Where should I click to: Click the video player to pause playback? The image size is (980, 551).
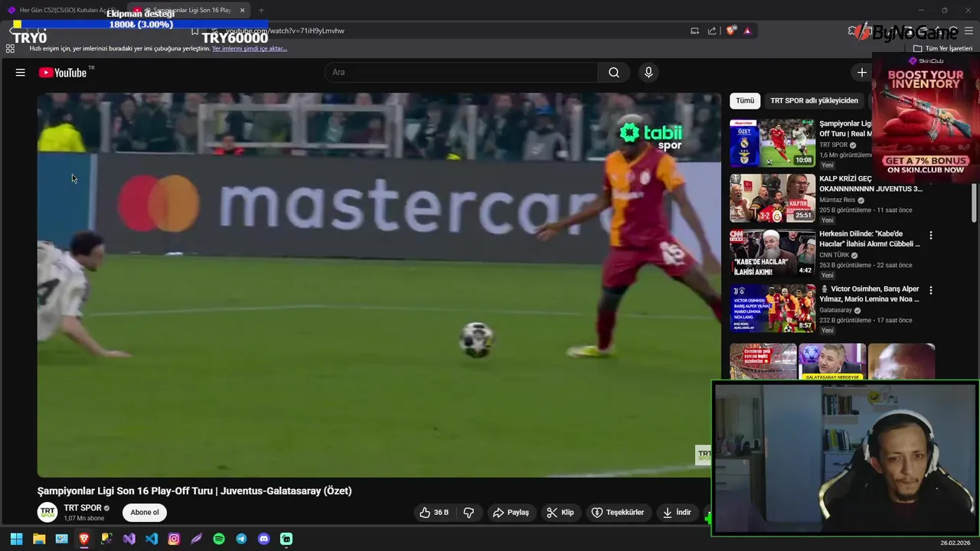coord(379,285)
